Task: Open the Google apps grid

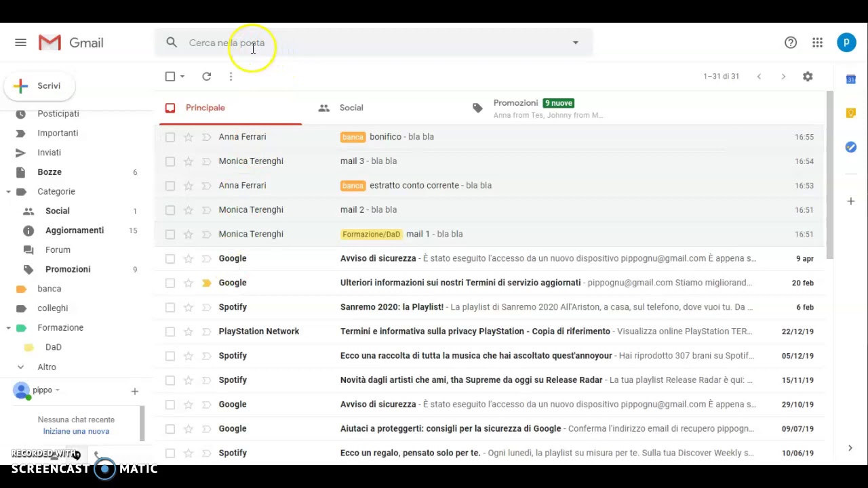Action: [818, 43]
